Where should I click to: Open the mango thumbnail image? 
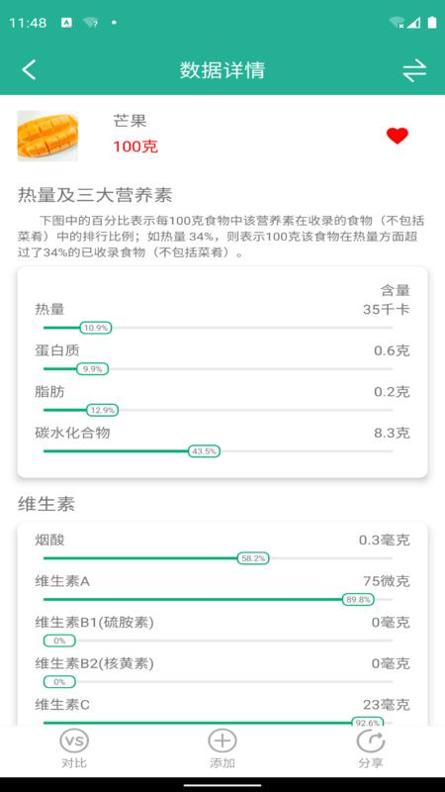47,136
